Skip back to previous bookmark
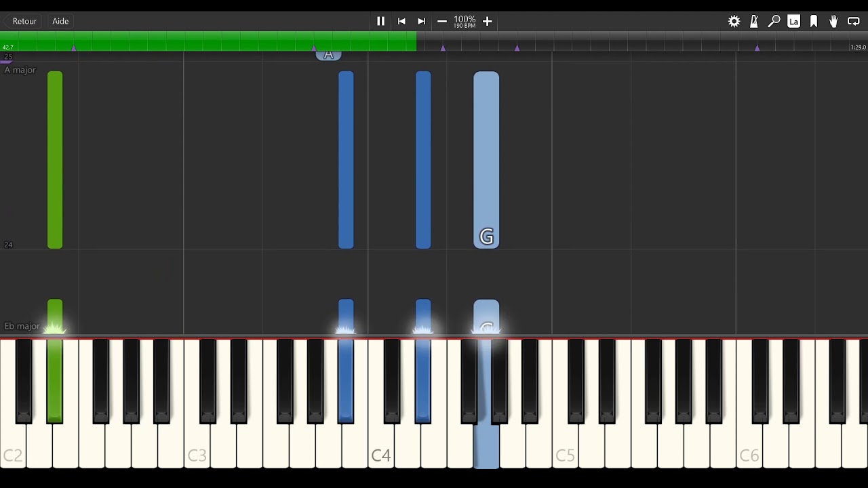Screen dimensions: 868x488 coord(401,21)
